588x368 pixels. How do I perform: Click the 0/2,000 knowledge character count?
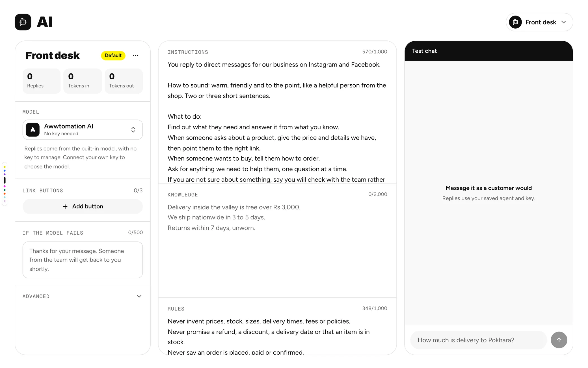(x=378, y=194)
